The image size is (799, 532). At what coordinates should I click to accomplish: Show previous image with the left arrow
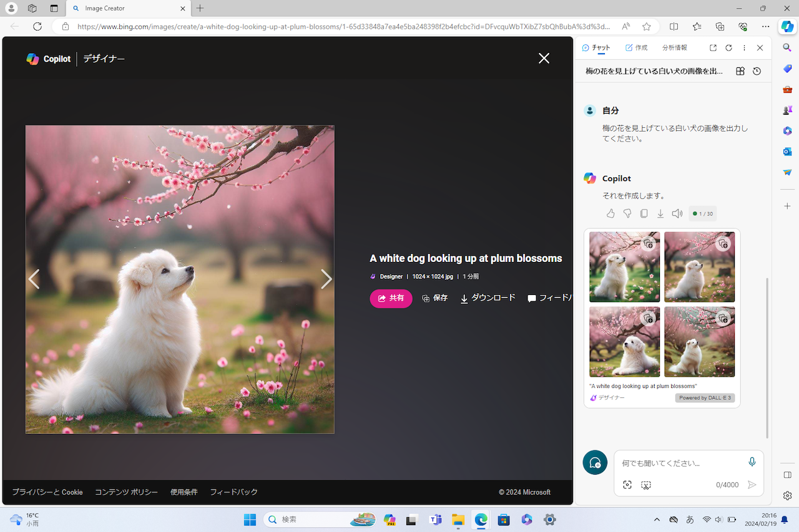coord(34,279)
